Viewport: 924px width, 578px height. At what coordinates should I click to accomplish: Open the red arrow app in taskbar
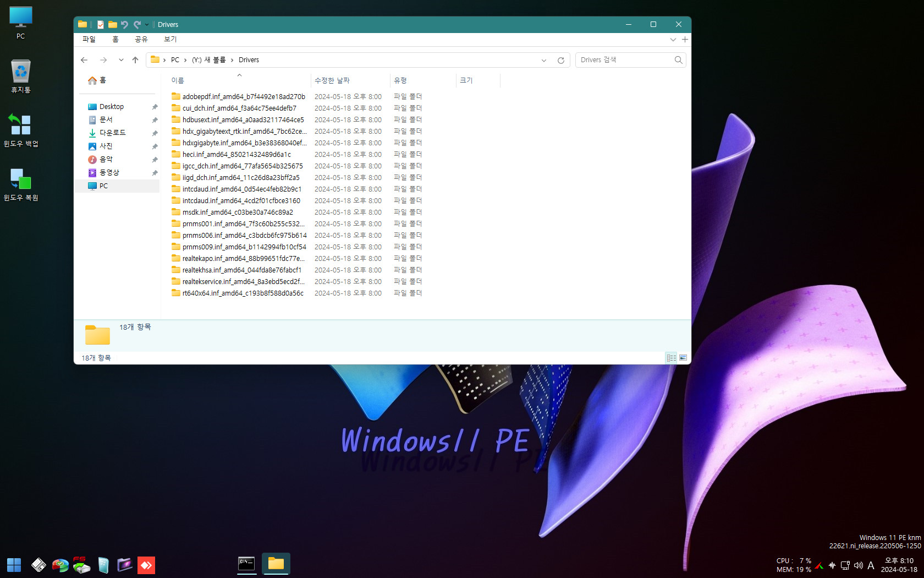pos(146,565)
